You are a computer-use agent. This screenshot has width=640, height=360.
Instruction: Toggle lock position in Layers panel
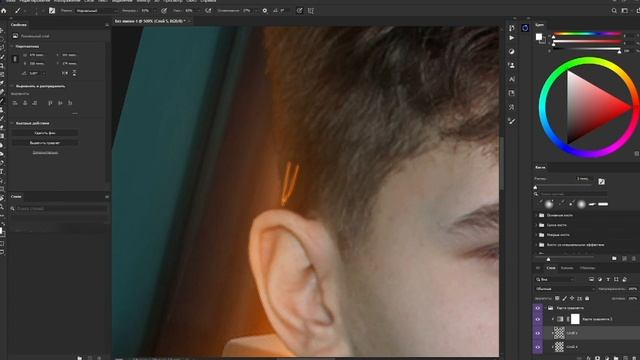click(572, 298)
